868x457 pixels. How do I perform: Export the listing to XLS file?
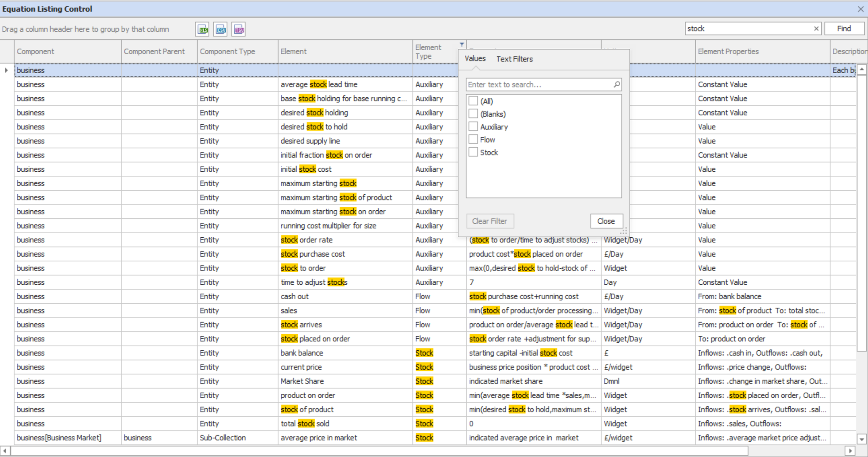pos(202,30)
